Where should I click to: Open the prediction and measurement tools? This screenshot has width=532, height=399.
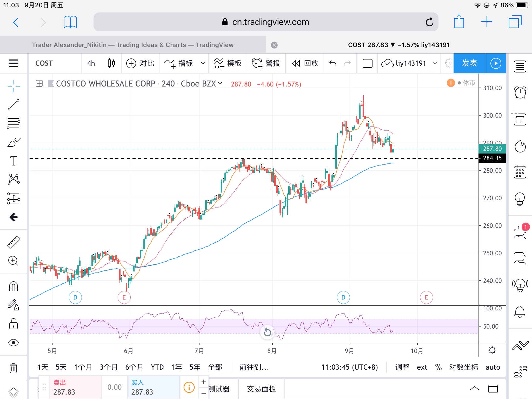click(14, 198)
